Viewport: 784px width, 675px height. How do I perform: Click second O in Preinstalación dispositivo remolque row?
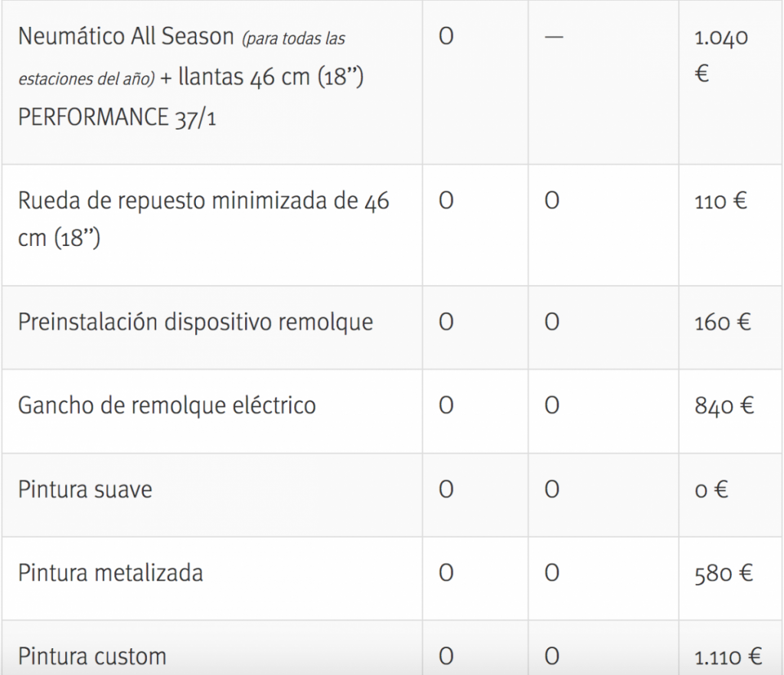[551, 323]
